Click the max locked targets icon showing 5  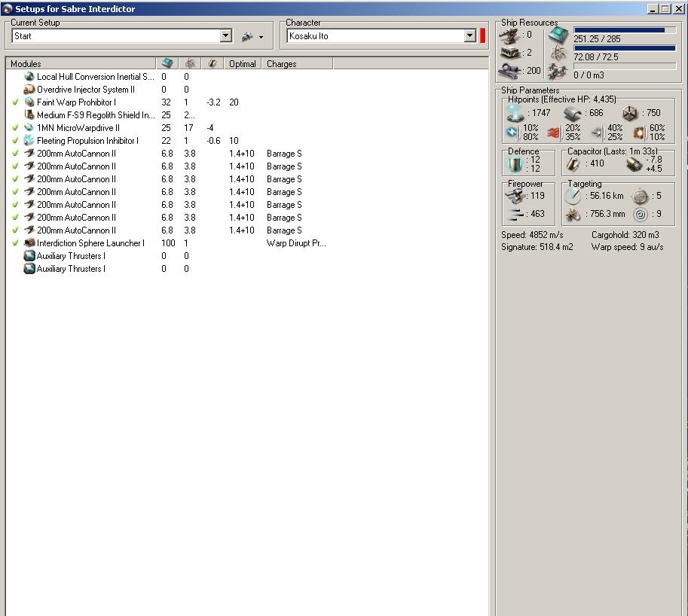click(x=641, y=197)
